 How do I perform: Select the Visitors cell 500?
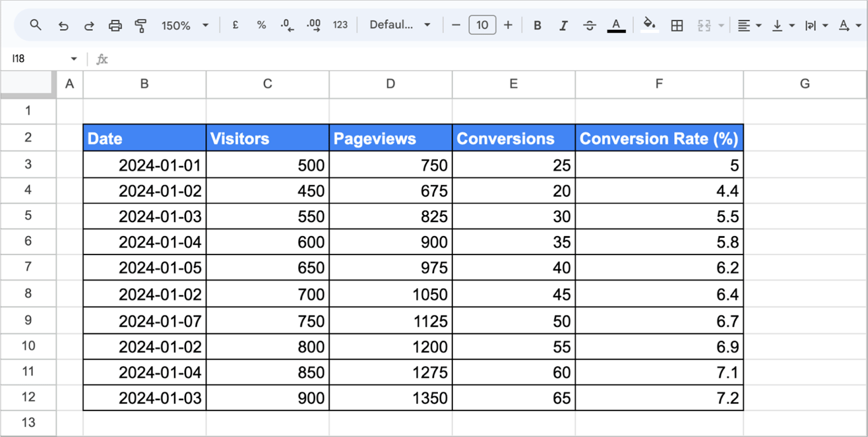(268, 165)
